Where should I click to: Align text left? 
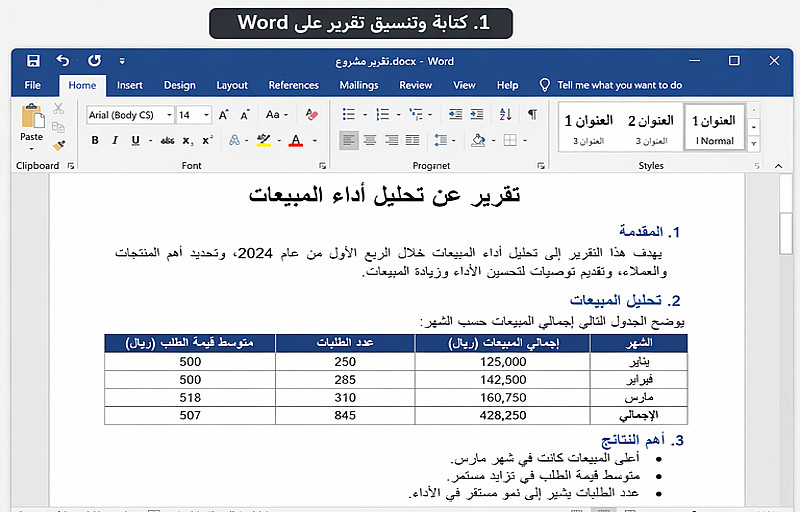(x=349, y=140)
